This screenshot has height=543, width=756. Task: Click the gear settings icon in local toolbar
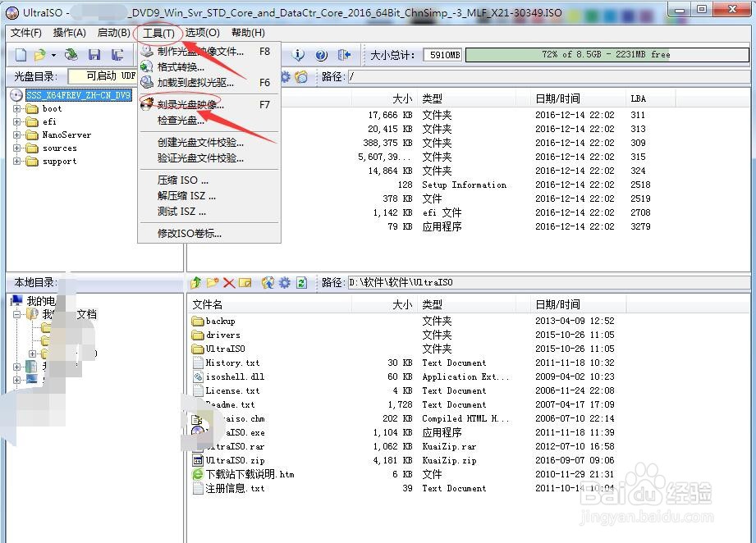[285, 282]
